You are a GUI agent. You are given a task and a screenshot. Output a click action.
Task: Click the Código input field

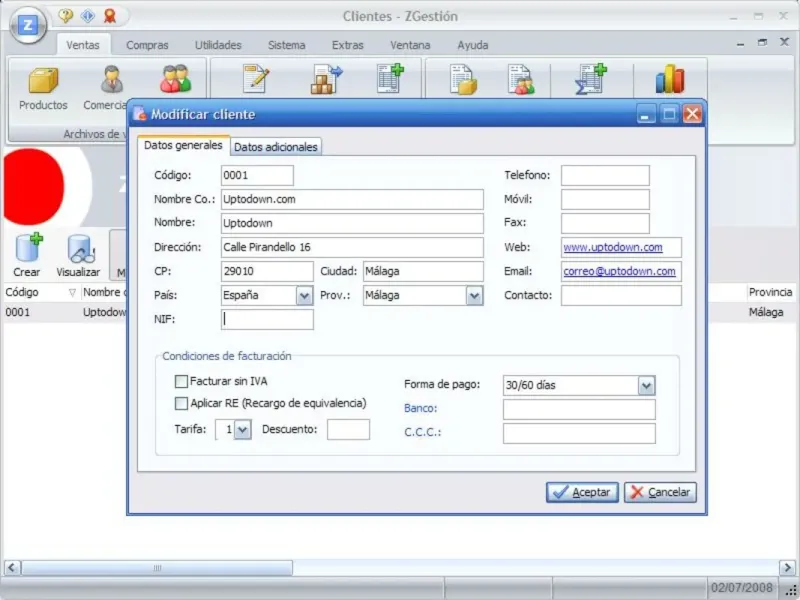coord(257,176)
